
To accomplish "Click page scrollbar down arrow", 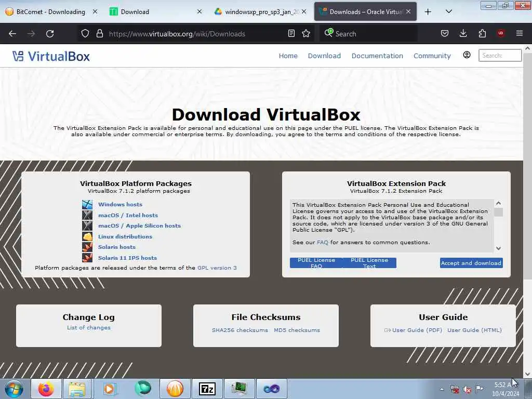I will (x=528, y=374).
